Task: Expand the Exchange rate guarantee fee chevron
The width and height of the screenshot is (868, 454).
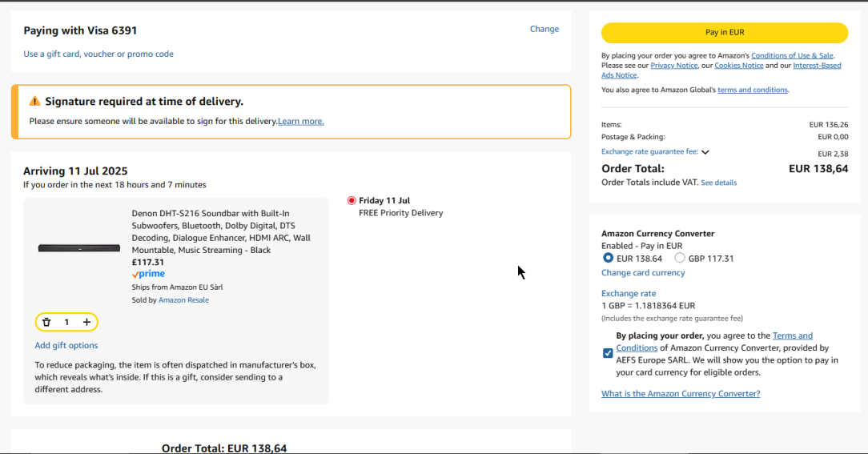Action: coord(705,152)
